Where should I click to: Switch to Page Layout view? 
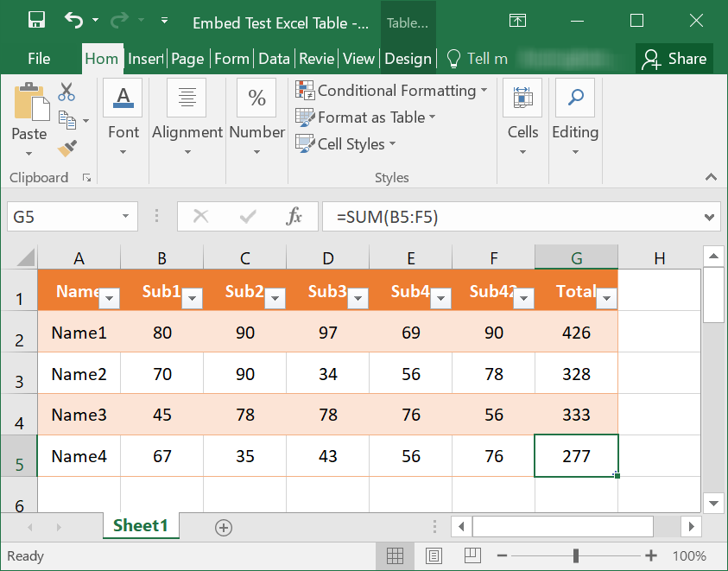coord(433,555)
